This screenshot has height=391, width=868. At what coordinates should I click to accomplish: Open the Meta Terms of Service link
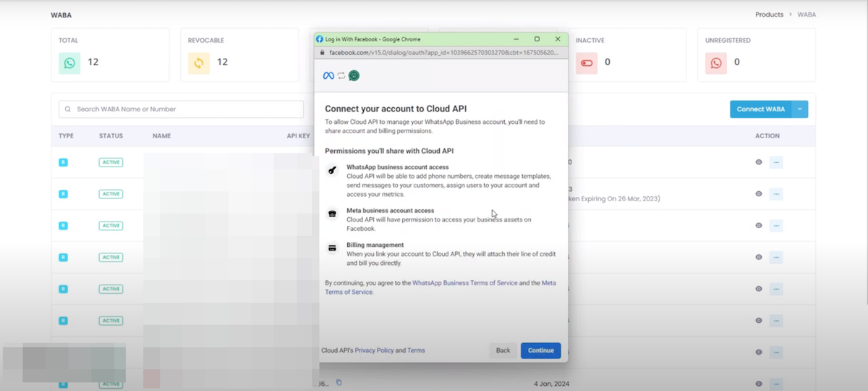[x=441, y=287]
